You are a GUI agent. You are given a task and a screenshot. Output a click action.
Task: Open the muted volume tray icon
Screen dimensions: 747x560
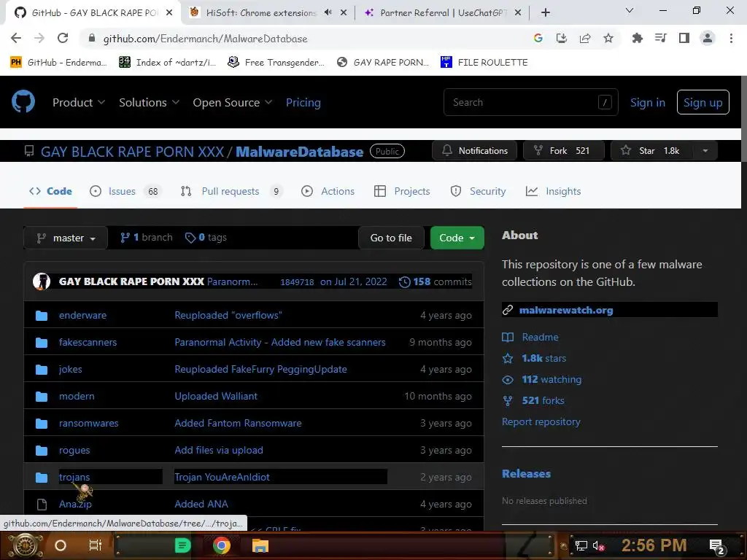[598, 545]
